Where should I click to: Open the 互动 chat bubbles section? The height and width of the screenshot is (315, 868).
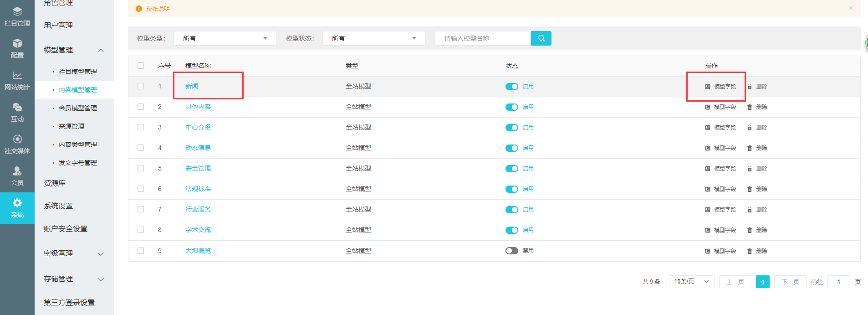17,112
